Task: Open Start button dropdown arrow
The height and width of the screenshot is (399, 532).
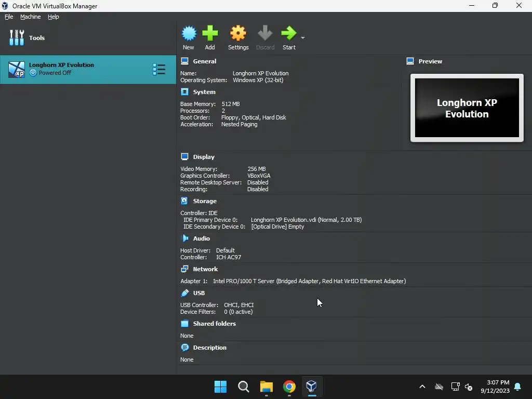Action: 303,37
